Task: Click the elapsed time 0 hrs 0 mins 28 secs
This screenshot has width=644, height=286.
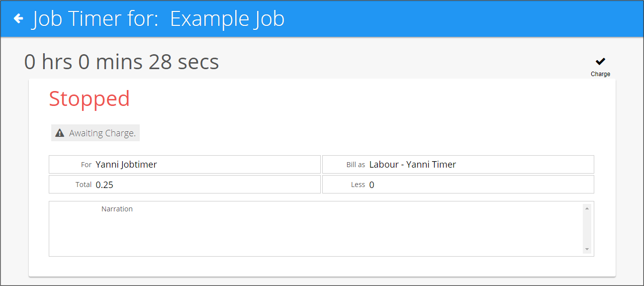Action: pyautogui.click(x=121, y=62)
